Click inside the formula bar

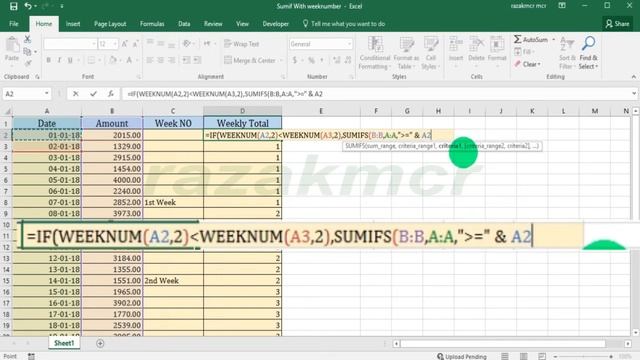[x=376, y=94]
